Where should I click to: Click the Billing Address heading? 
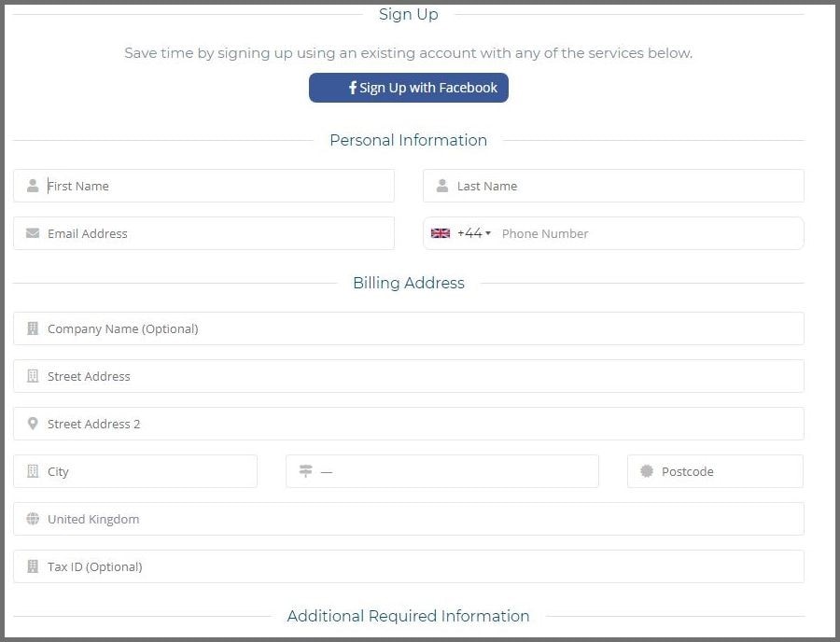pos(408,283)
